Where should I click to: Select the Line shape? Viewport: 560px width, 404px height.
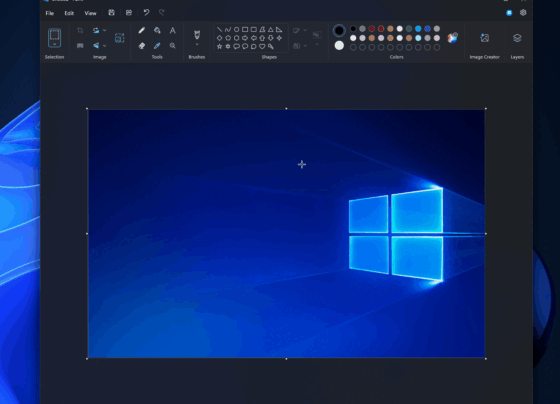point(219,30)
